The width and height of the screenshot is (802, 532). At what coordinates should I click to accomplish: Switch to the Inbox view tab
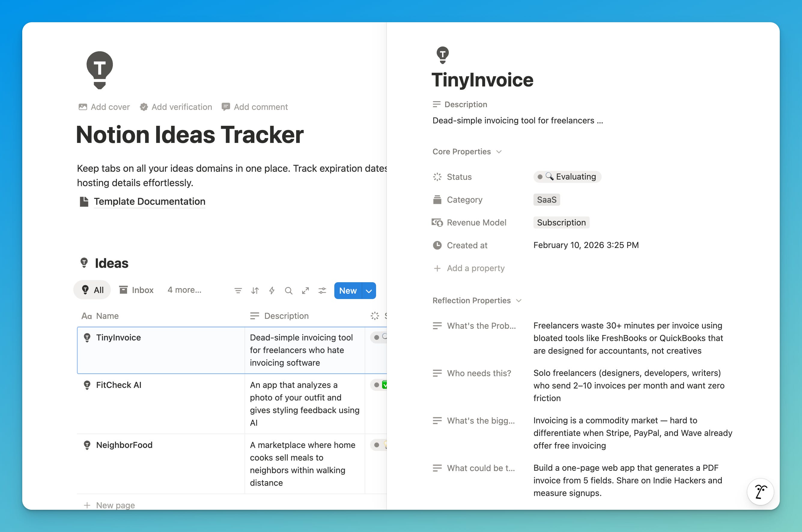(x=136, y=290)
